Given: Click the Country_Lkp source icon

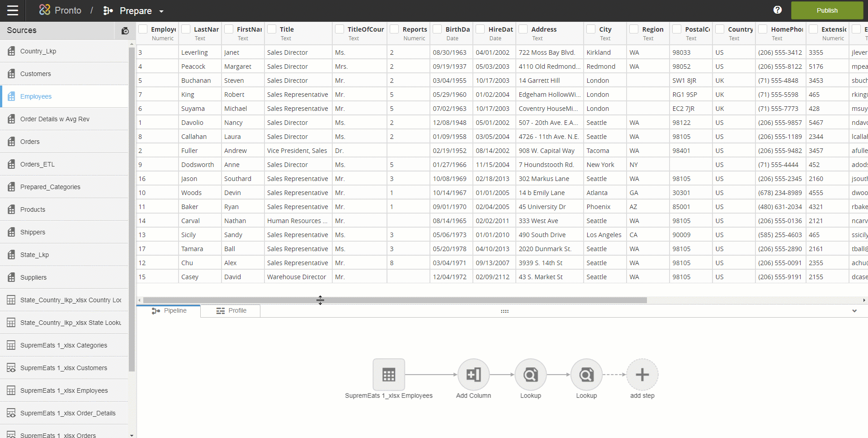Looking at the screenshot, I should 11,51.
